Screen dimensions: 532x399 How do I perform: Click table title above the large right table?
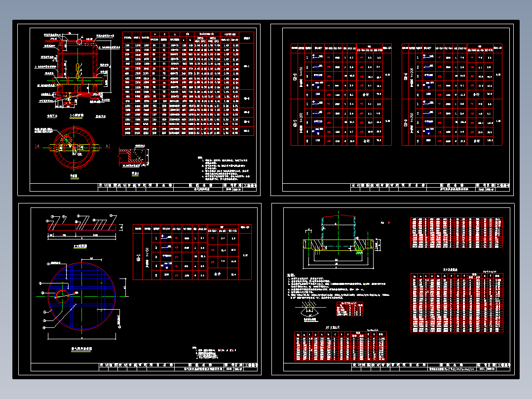[x=450, y=270]
